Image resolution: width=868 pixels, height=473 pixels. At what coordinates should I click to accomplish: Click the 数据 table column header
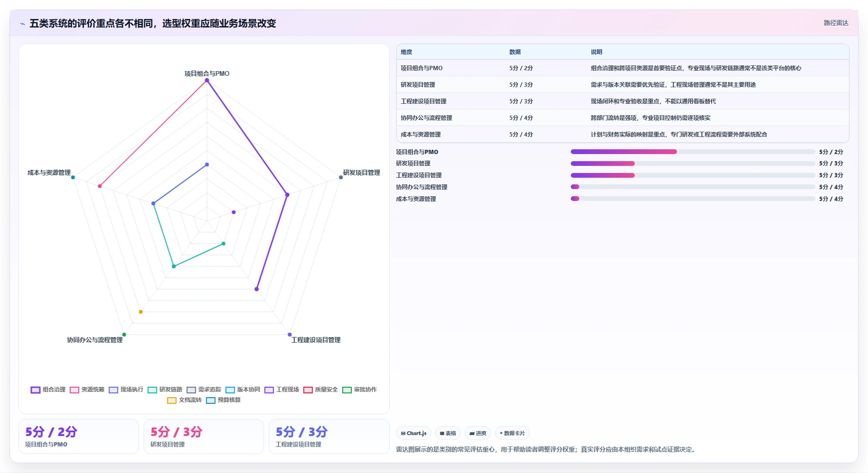(515, 52)
